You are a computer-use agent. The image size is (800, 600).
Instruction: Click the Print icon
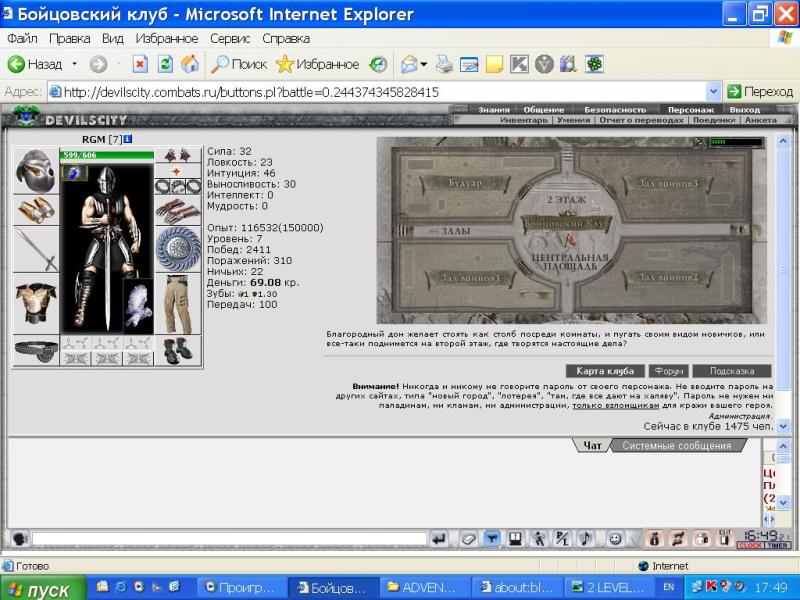(444, 64)
